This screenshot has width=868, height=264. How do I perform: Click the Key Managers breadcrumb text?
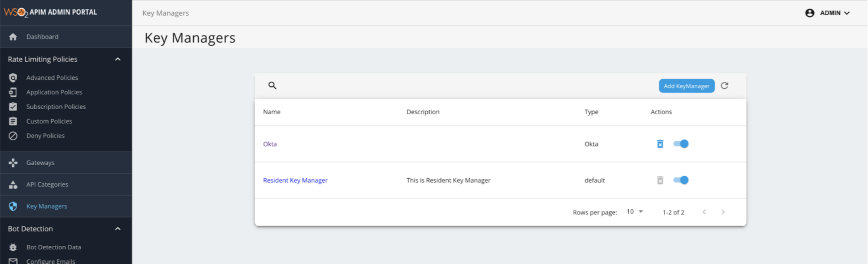click(x=165, y=13)
